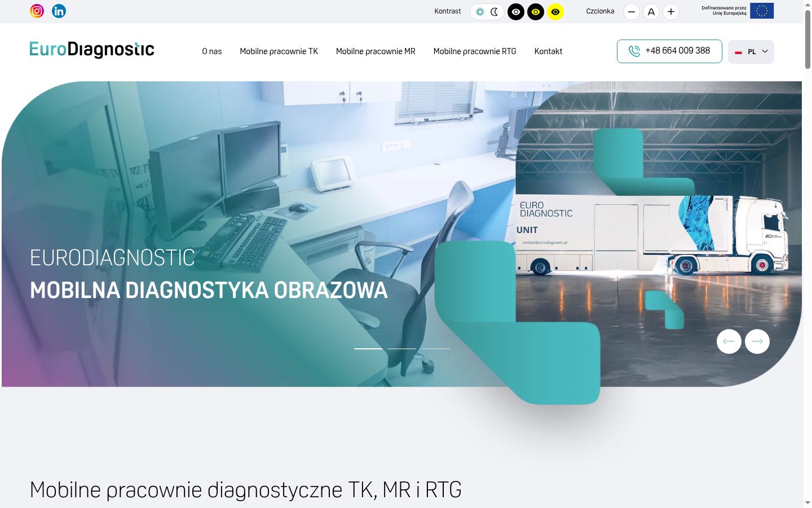Image resolution: width=812 pixels, height=508 pixels.
Task: Open the O nas menu item
Action: (x=212, y=51)
